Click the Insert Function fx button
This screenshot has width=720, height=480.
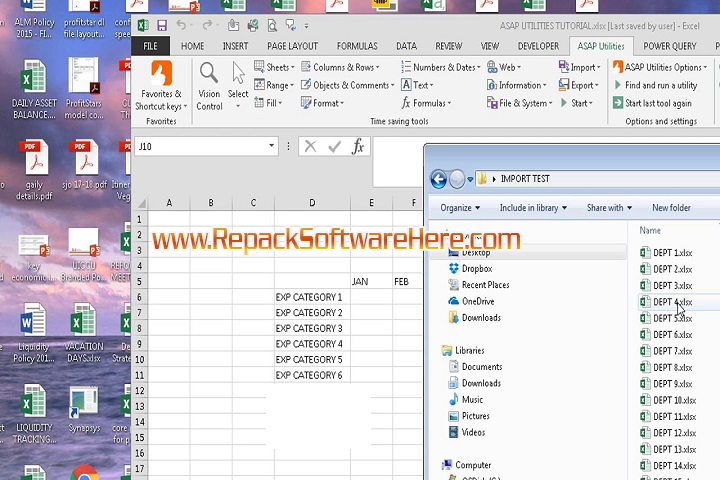pyautogui.click(x=358, y=147)
